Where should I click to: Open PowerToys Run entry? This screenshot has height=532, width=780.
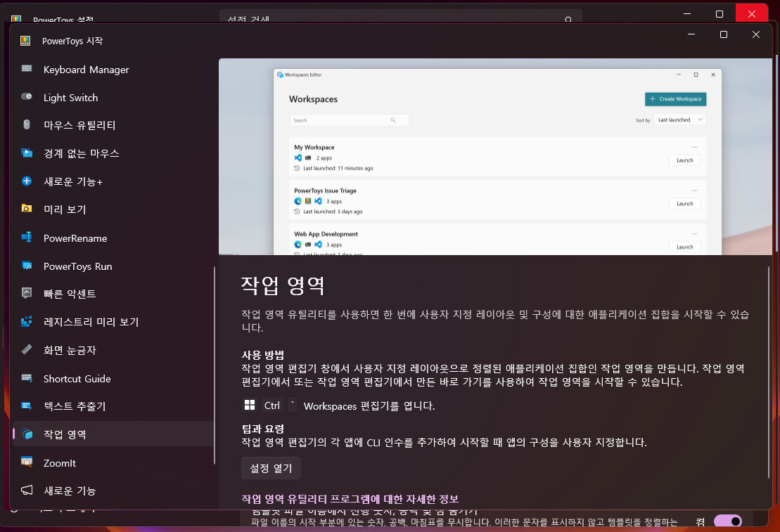pyautogui.click(x=113, y=266)
